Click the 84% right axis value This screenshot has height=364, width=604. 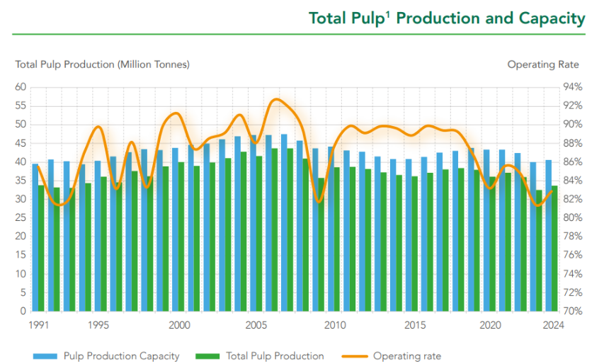click(x=573, y=181)
